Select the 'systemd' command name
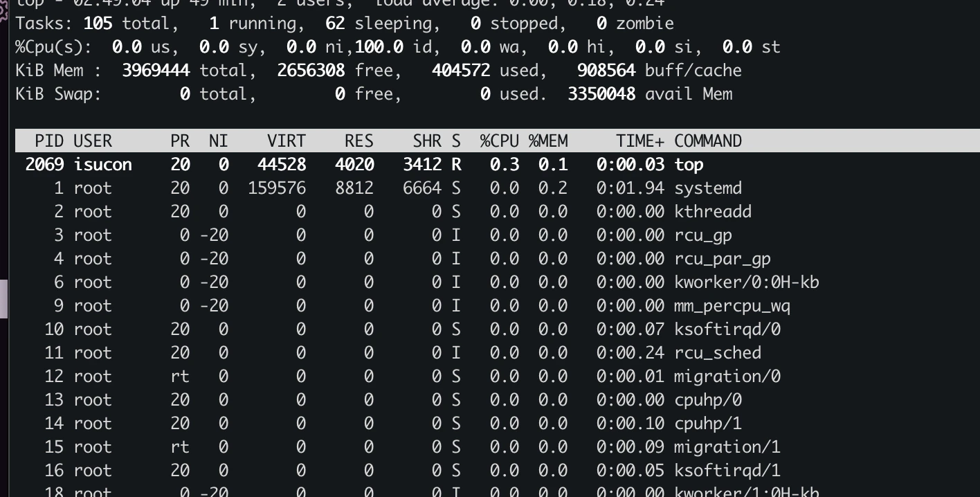 click(708, 188)
